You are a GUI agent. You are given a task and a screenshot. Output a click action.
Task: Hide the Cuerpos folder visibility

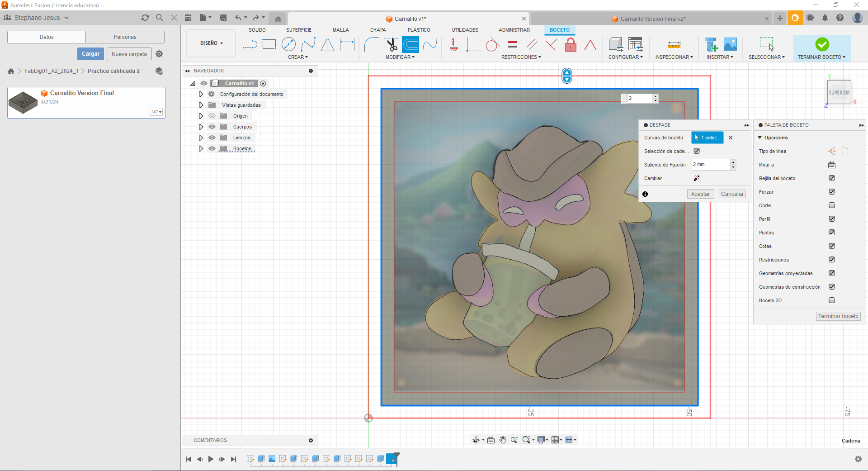212,127
